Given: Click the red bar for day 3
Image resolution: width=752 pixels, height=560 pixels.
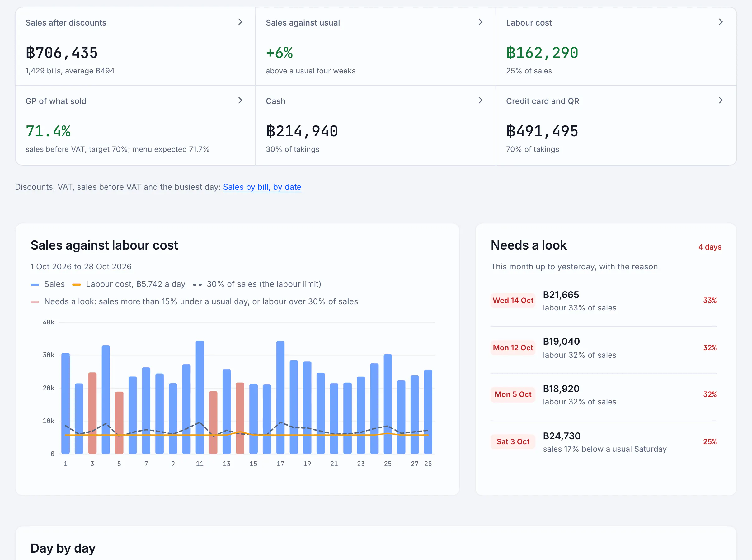Looking at the screenshot, I should pos(92,413).
